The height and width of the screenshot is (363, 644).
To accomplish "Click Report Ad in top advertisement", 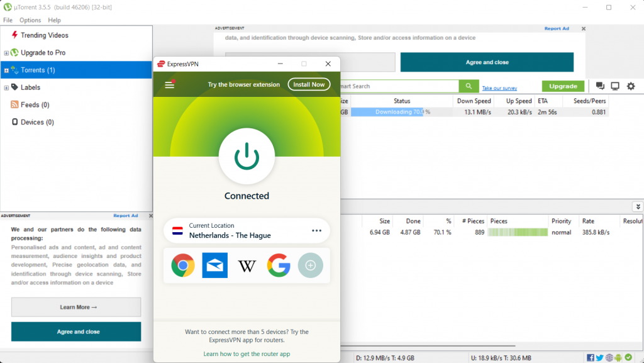I will click(x=557, y=28).
